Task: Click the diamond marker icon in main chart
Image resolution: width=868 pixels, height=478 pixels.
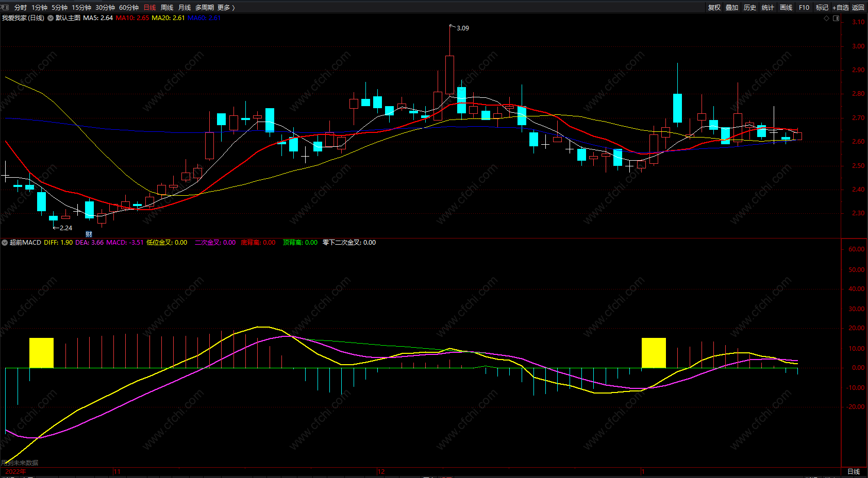Action: click(x=827, y=18)
